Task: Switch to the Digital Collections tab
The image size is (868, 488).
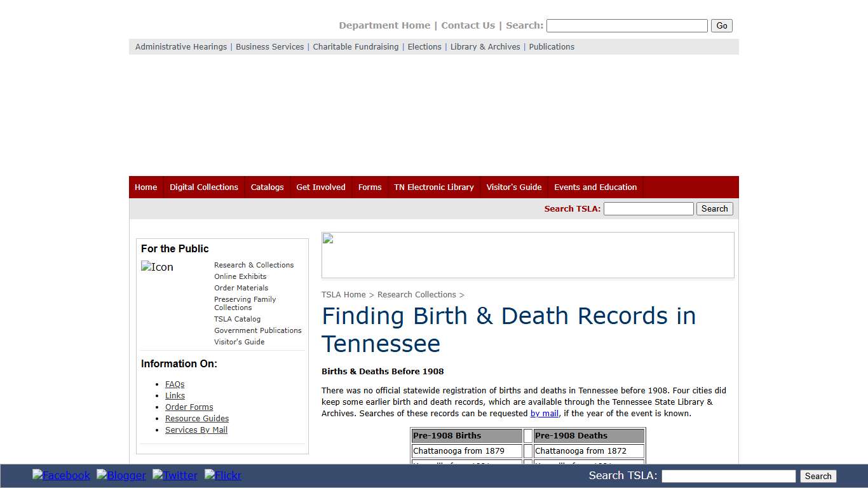Action: click(x=204, y=187)
